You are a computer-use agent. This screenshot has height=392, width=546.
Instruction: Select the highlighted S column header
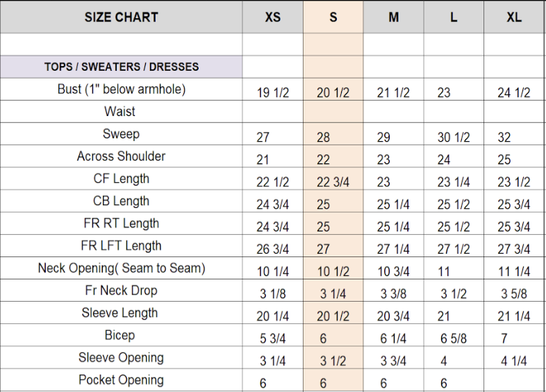point(333,17)
